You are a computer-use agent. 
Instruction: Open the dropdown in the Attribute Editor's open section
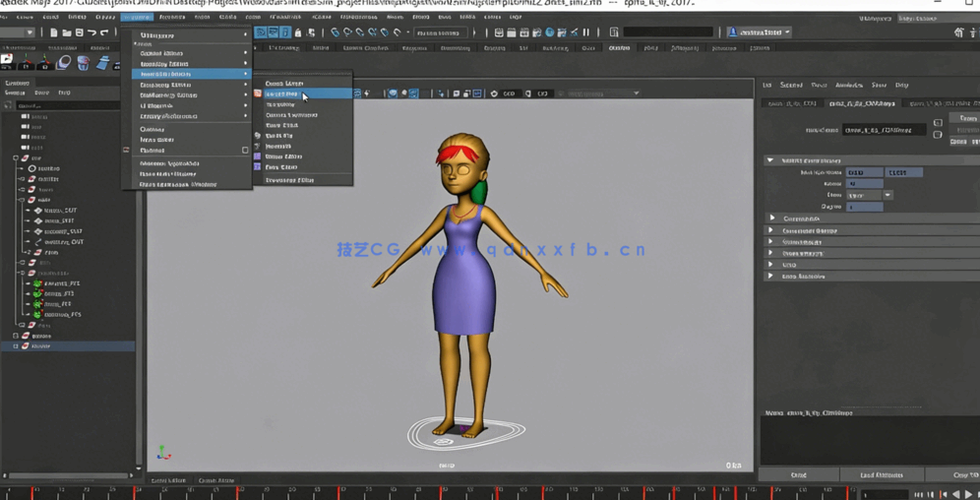click(x=887, y=195)
